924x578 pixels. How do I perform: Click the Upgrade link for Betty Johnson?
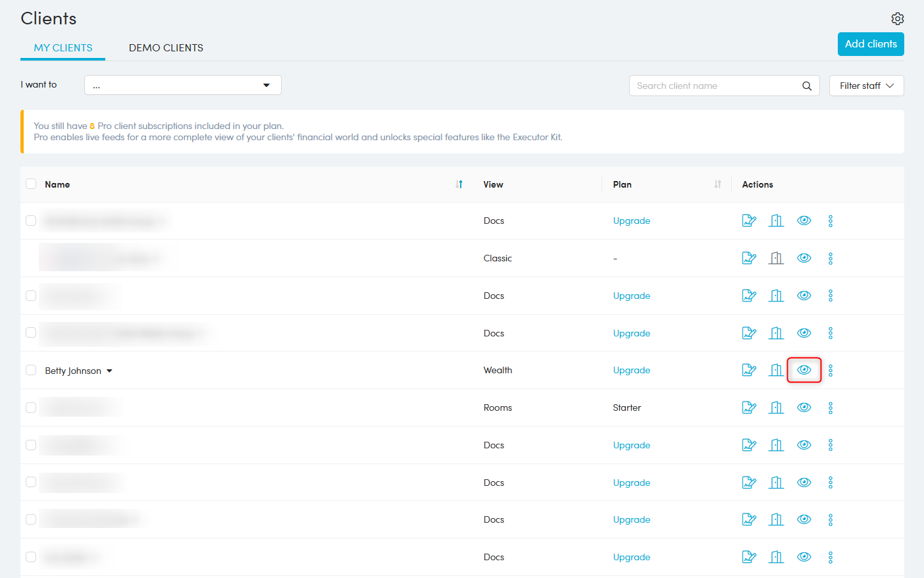pyautogui.click(x=631, y=370)
